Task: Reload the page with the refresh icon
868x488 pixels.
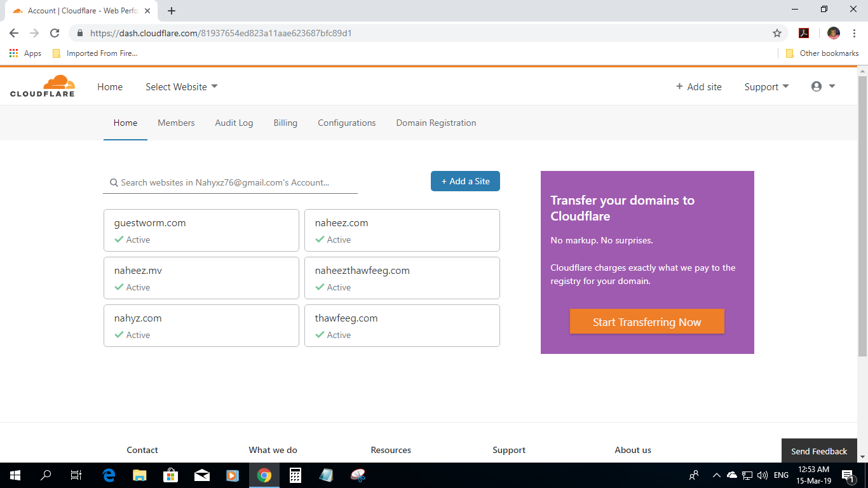Action: pos(55,33)
